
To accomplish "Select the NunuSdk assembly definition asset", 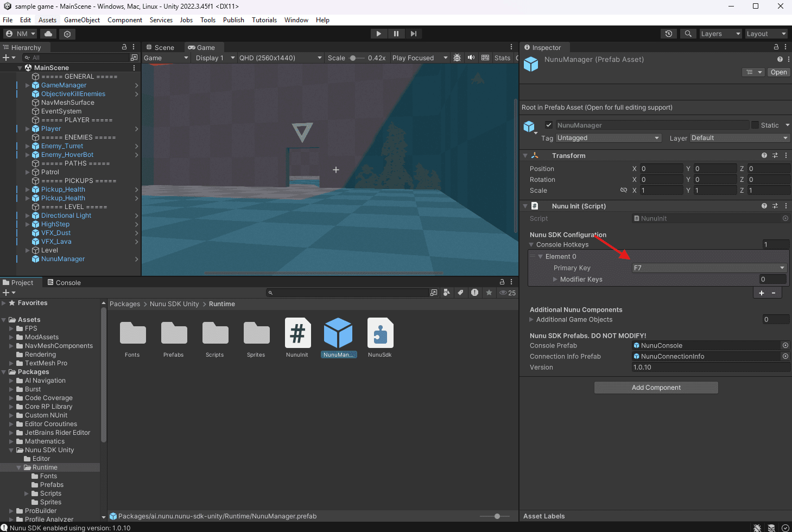I will pyautogui.click(x=380, y=338).
